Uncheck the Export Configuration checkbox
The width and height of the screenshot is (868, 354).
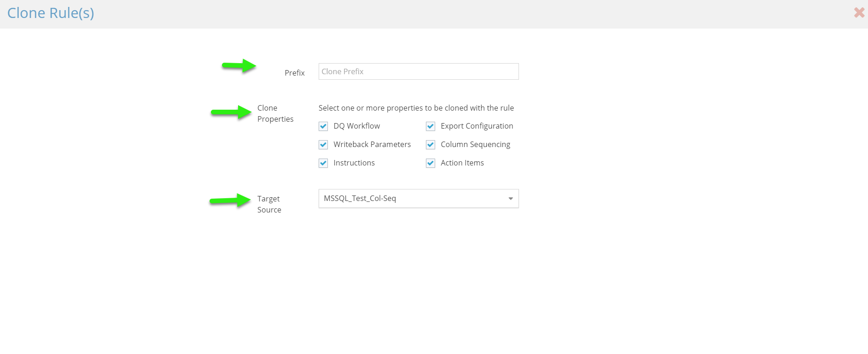(x=431, y=126)
